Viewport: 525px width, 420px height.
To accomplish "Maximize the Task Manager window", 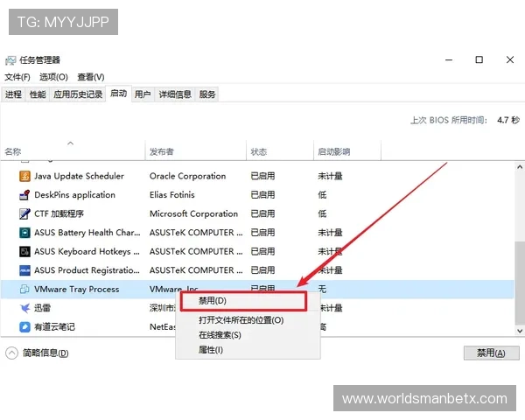I will [x=479, y=60].
